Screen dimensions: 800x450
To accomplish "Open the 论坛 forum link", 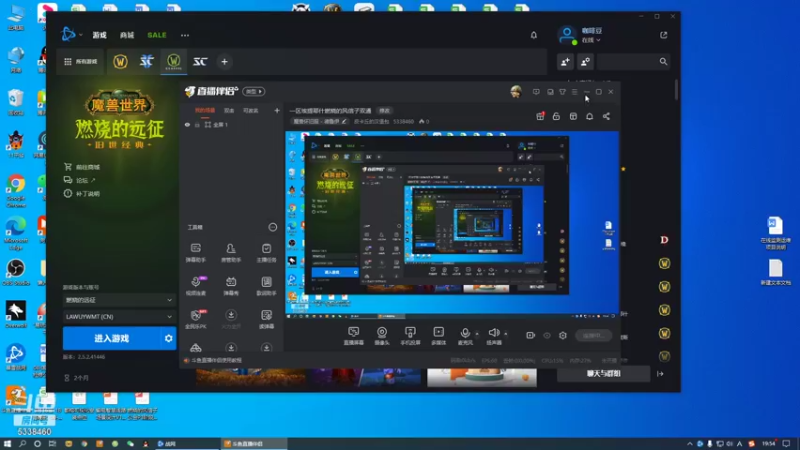I will 80,180.
